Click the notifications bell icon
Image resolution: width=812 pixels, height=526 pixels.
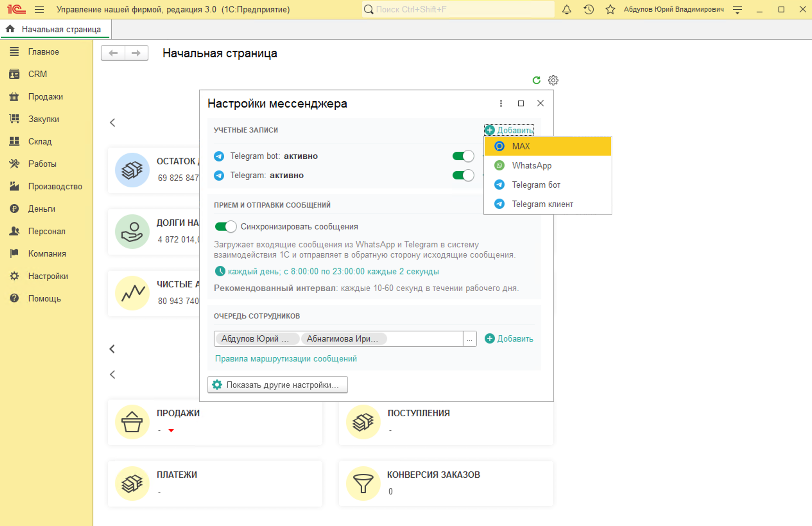[x=566, y=10]
